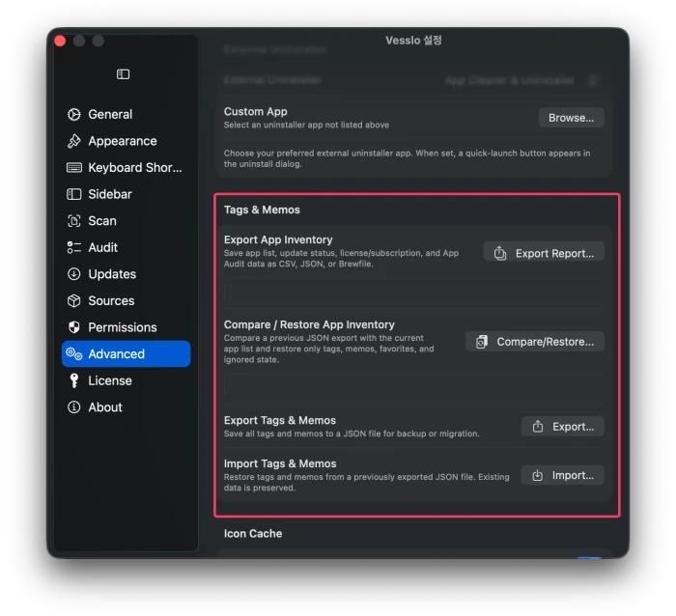Click the Updates download-arrow icon
The width and height of the screenshot is (676, 616).
coord(73,274)
